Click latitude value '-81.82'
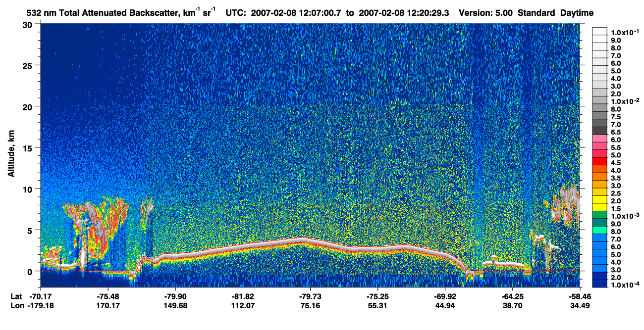The width and height of the screenshot is (644, 330). coord(242,296)
